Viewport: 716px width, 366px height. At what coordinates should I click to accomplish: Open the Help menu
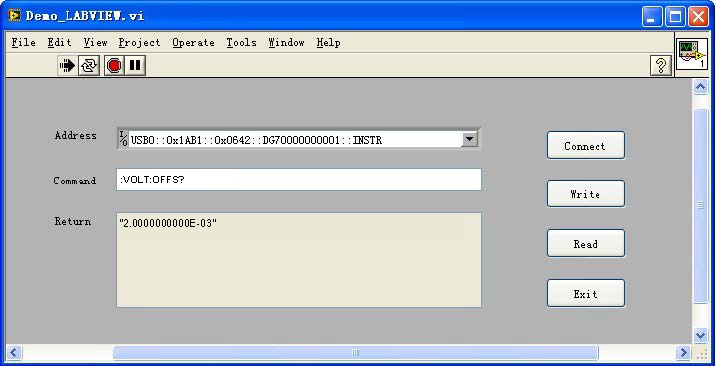(328, 42)
